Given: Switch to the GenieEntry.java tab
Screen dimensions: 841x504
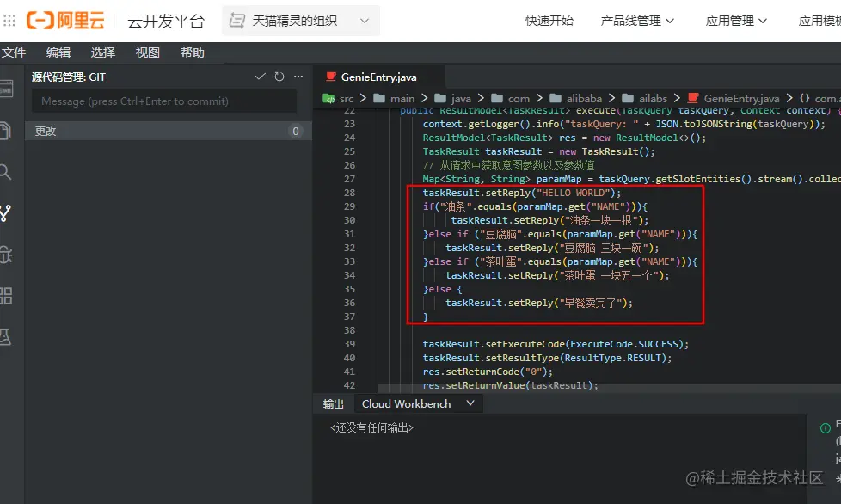Looking at the screenshot, I should pos(378,77).
